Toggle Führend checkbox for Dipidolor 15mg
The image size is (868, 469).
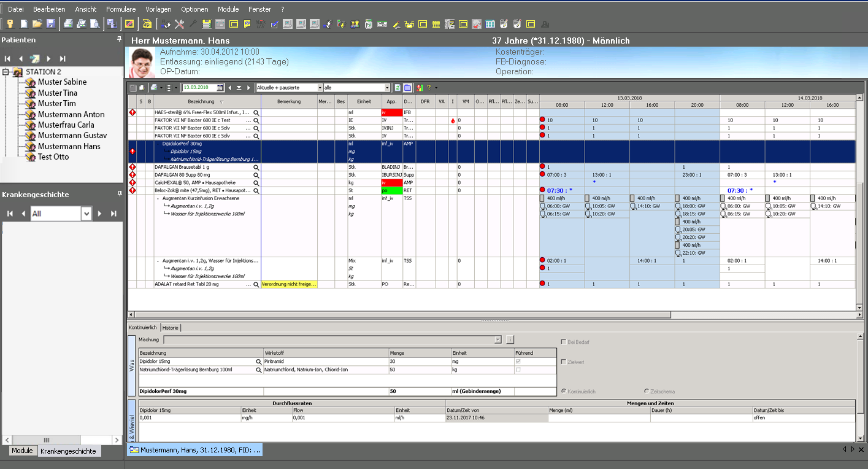click(518, 362)
